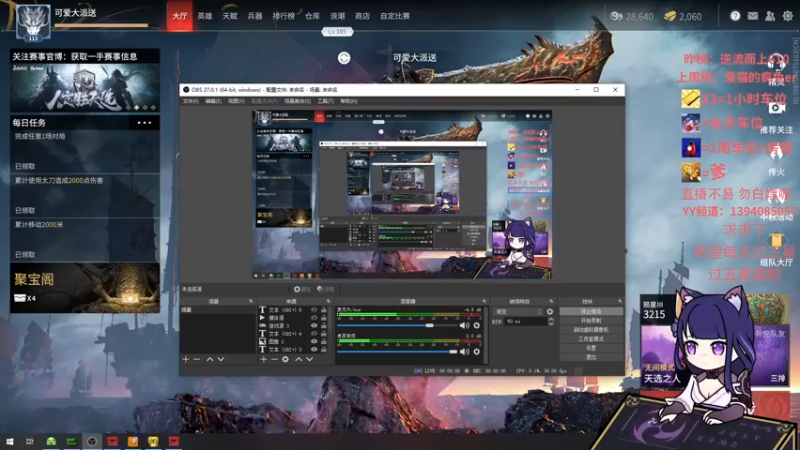
Task: Adjust transition duration stepper arrows
Action: click(551, 321)
